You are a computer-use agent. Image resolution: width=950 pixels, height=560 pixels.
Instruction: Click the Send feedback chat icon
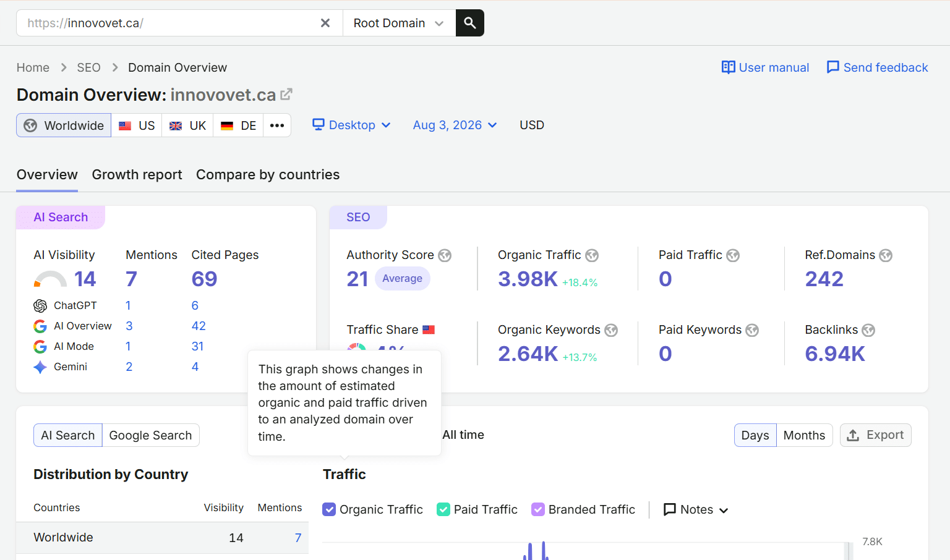point(833,67)
